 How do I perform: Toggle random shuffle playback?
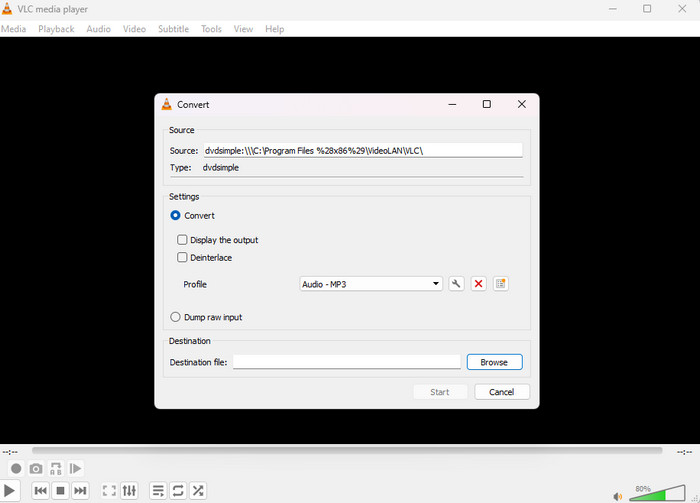point(198,491)
